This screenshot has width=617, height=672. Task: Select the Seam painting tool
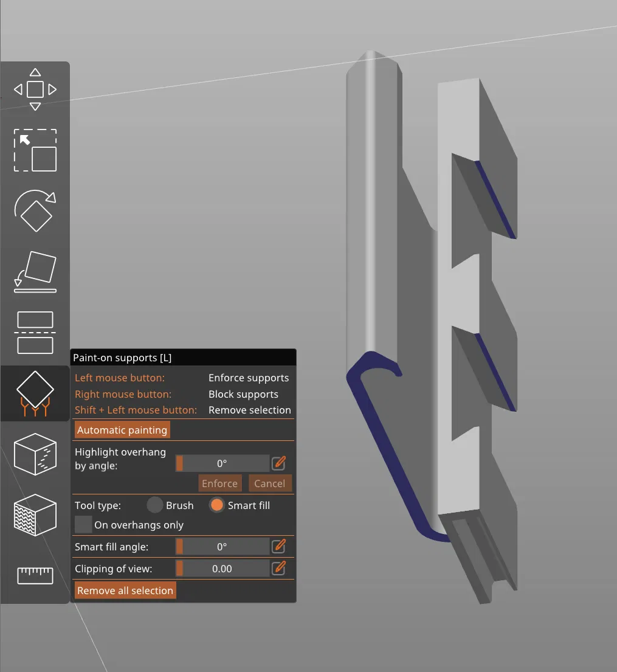click(x=35, y=454)
